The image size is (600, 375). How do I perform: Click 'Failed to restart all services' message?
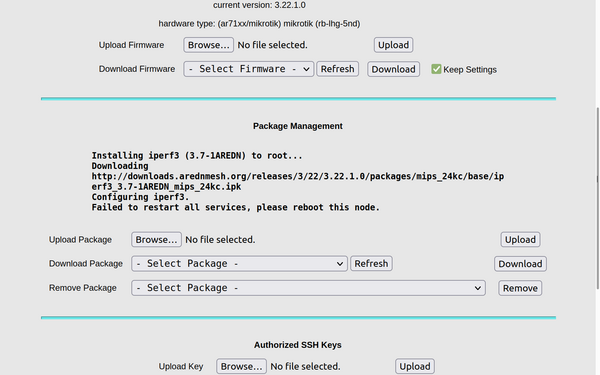click(x=235, y=207)
